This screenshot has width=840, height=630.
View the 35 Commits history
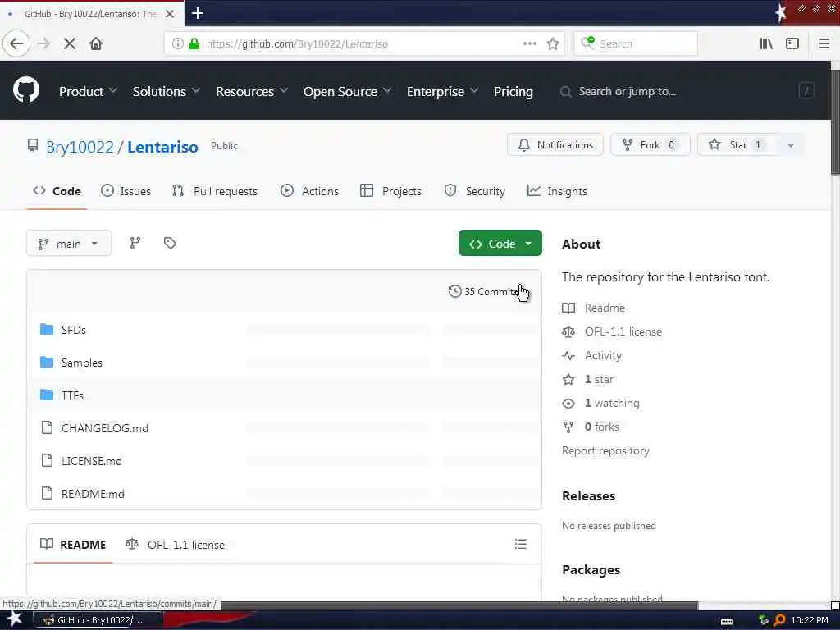pos(485,291)
